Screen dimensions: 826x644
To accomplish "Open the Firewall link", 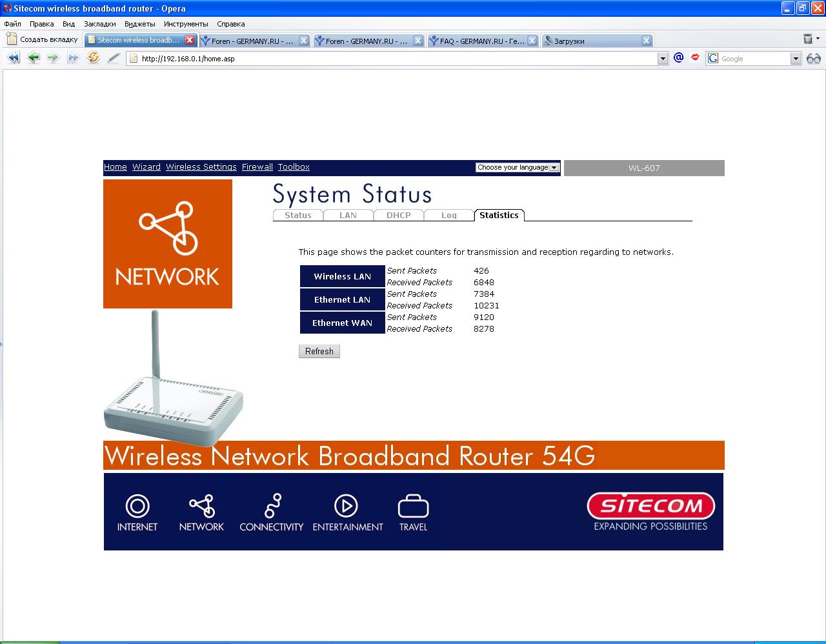I will pos(257,166).
